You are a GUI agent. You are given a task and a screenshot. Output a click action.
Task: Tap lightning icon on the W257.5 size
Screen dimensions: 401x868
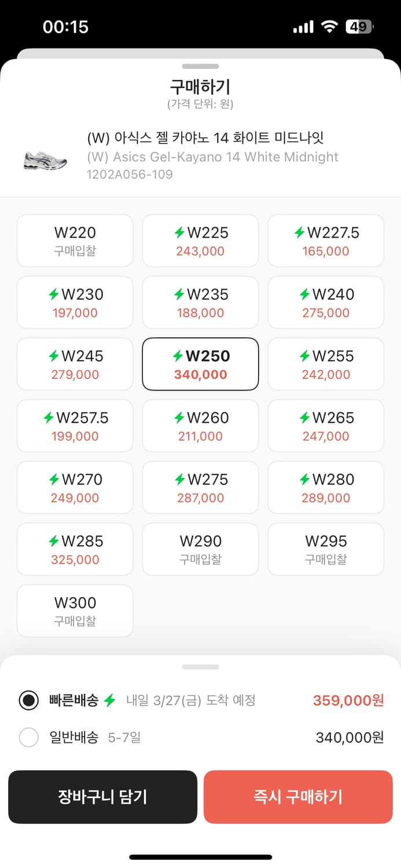(x=49, y=418)
